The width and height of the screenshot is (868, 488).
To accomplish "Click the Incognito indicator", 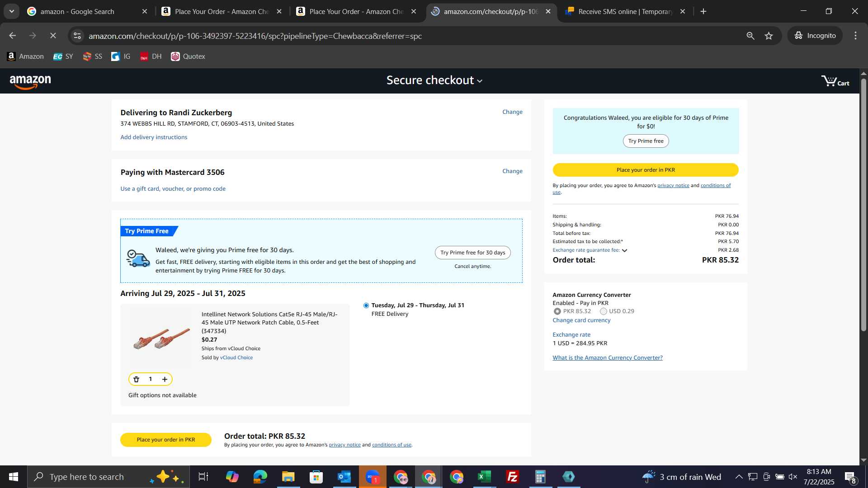I will click(x=815, y=36).
